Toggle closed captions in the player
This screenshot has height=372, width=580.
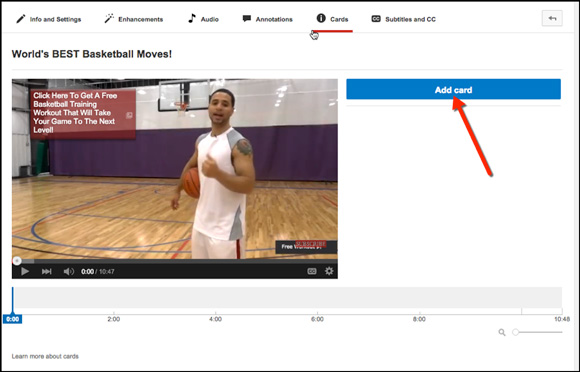coord(312,271)
